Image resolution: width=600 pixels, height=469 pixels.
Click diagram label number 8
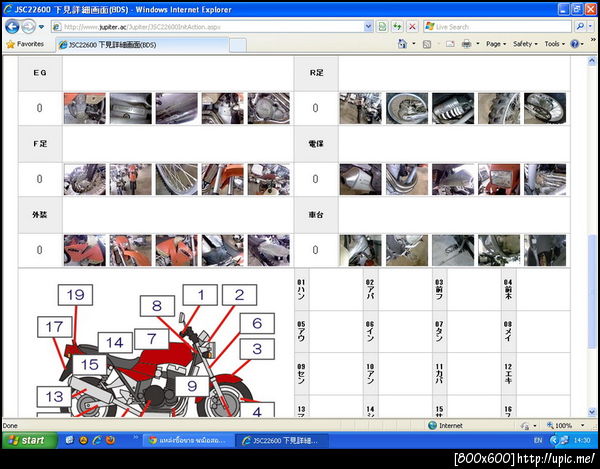(157, 306)
